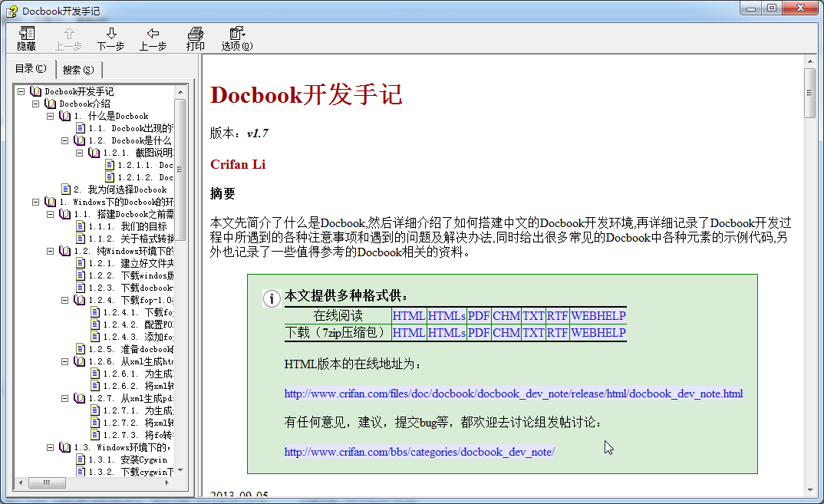
Task: Collapse the Docbook开发手记 root node
Action: click(21, 91)
